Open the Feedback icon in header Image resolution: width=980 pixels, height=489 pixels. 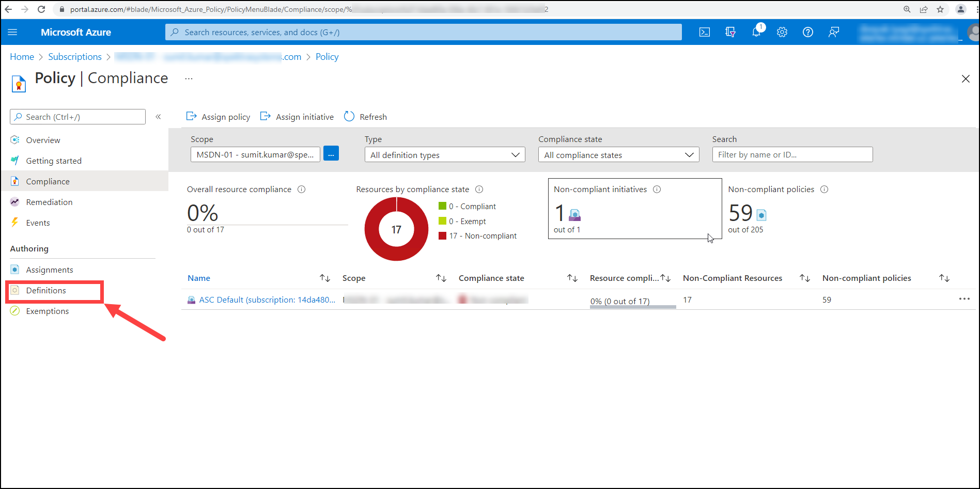pyautogui.click(x=834, y=32)
